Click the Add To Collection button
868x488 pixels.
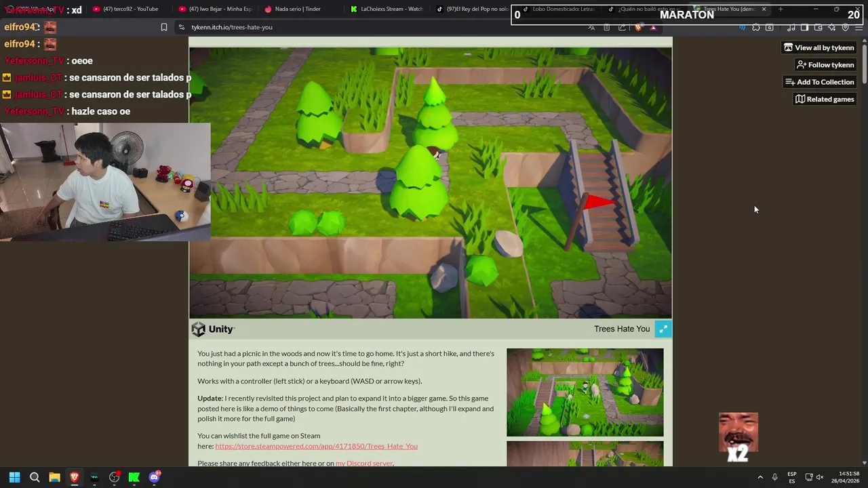pos(819,82)
